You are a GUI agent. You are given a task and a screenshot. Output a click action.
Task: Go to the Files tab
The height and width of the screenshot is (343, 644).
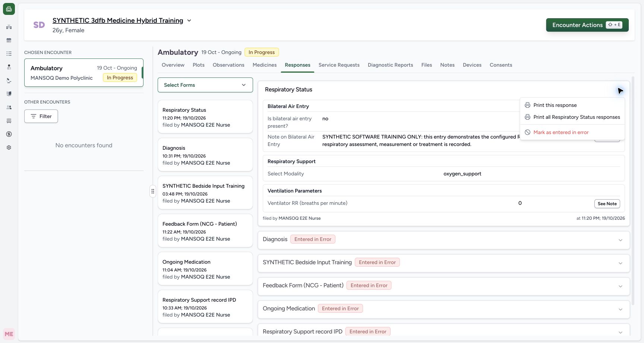pos(427,65)
